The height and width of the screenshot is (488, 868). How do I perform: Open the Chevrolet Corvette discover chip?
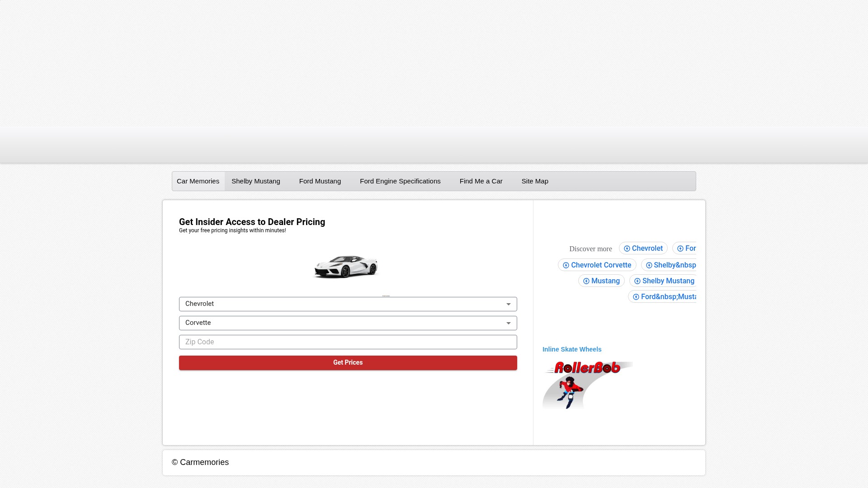[x=597, y=265]
